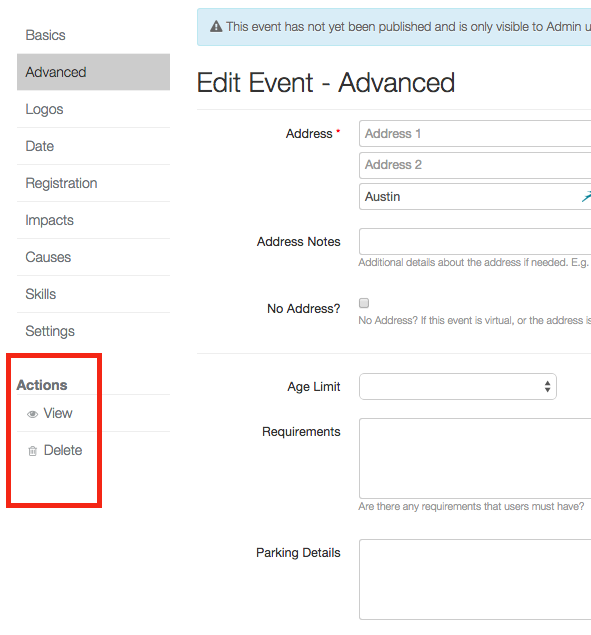591x635 pixels.
Task: Select the Advanced sidebar item
Action: [93, 72]
